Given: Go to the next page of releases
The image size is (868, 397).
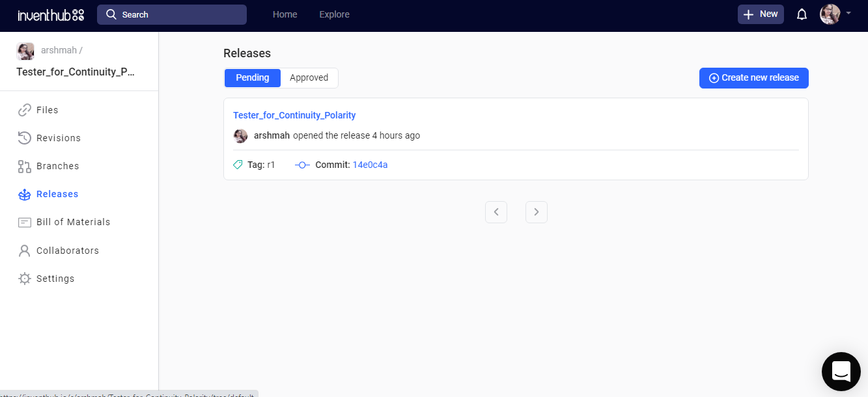Looking at the screenshot, I should tap(536, 212).
